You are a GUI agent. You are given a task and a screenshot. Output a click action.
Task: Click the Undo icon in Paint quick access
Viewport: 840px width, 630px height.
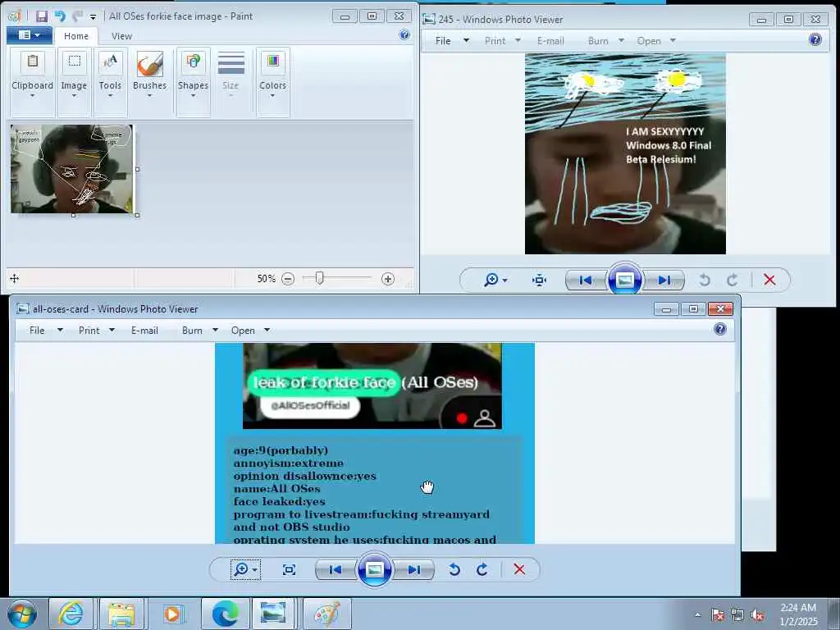(x=59, y=16)
